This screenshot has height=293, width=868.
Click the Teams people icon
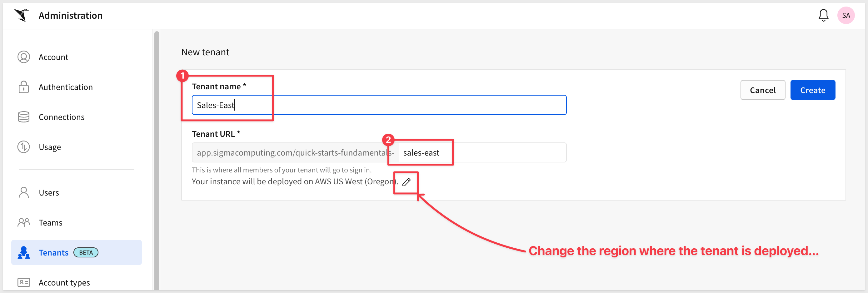click(x=23, y=222)
